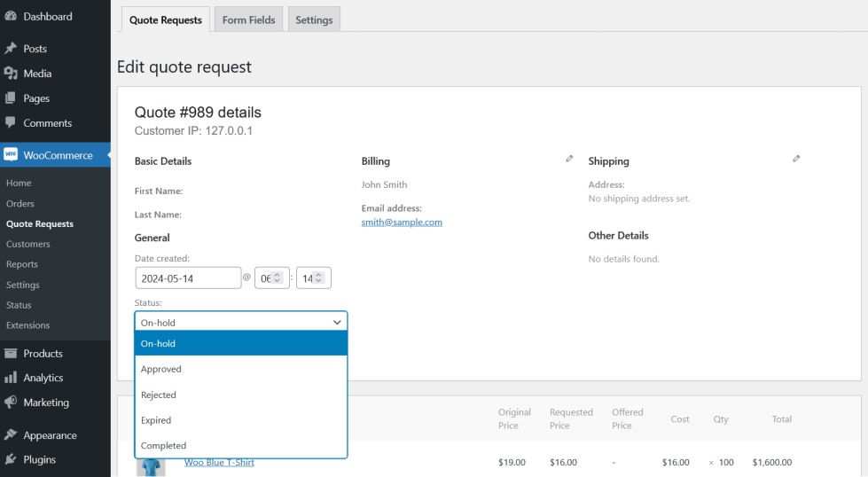
Task: Switch to the Form Fields tab
Action: click(x=248, y=20)
